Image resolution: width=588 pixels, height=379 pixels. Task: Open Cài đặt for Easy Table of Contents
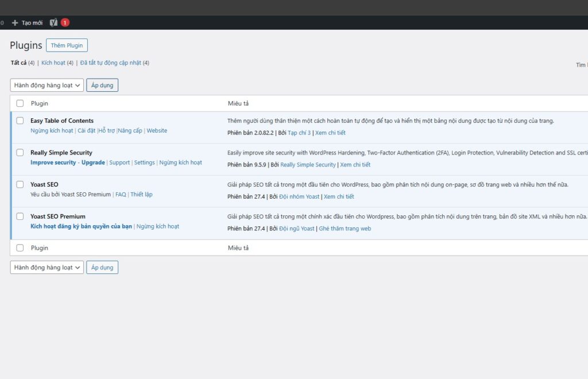[86, 130]
